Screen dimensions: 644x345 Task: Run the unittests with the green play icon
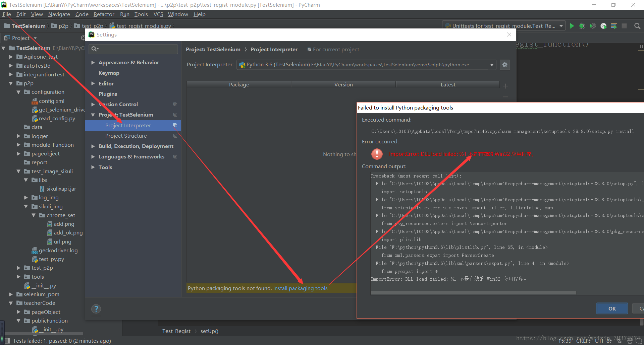coord(572,26)
